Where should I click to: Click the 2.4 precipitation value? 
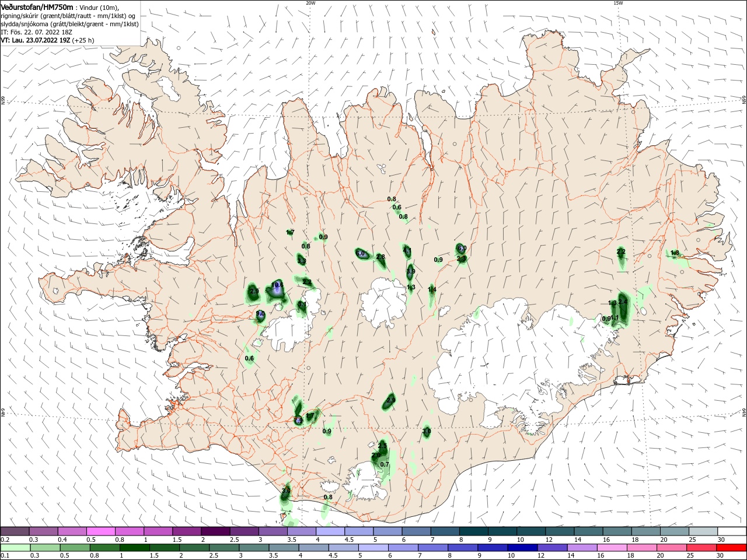point(623,302)
